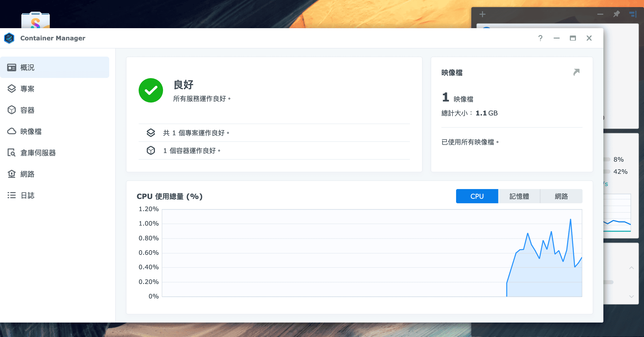This screenshot has height=337, width=644.
Task: Switch chart to the 記憶體 (Memory) tab
Action: (x=519, y=196)
